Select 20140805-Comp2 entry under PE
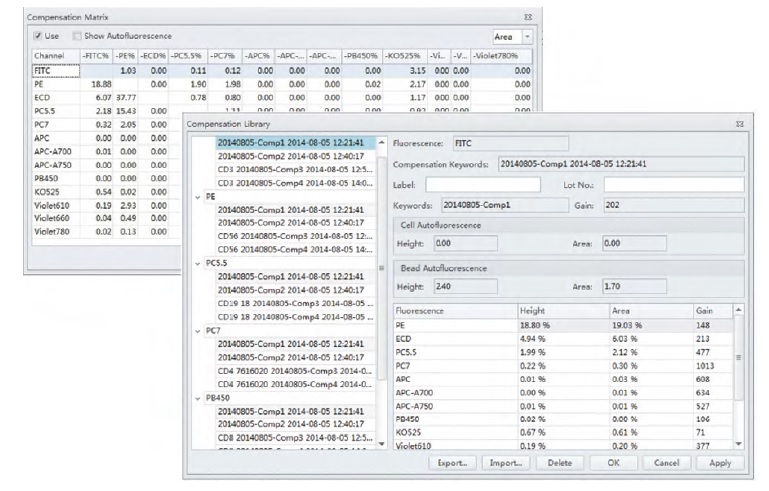The image size is (769, 491). click(296, 223)
